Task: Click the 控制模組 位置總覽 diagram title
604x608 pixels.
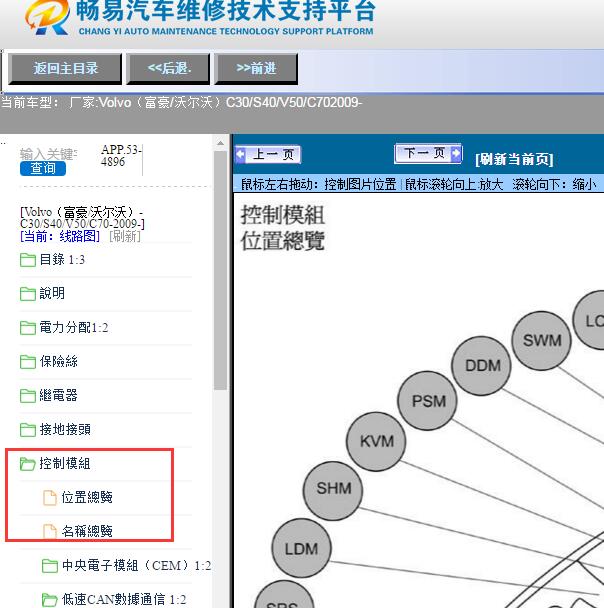Action: pos(283,228)
